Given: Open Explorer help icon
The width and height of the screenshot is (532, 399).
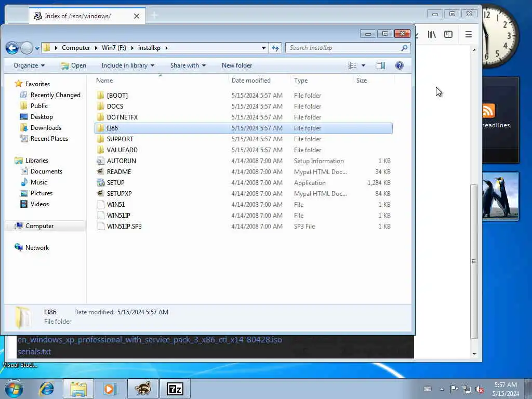Looking at the screenshot, I should tap(400, 65).
